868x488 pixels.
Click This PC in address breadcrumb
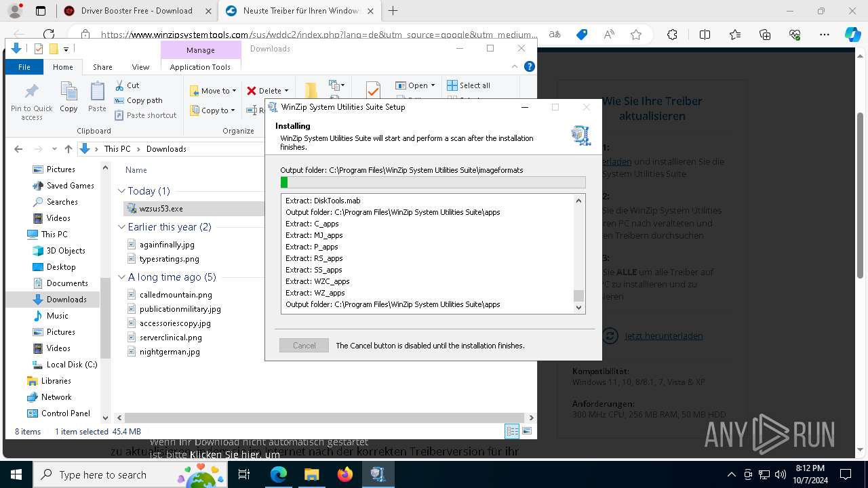(x=117, y=149)
